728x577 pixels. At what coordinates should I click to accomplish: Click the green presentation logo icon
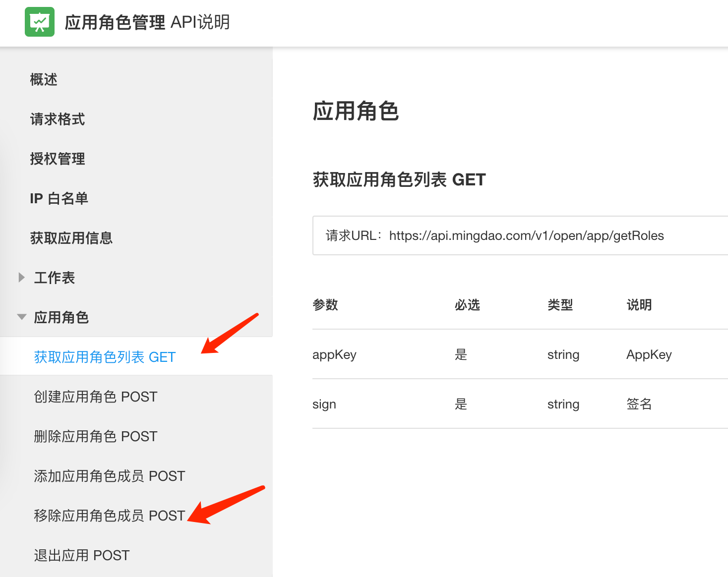pos(40,22)
